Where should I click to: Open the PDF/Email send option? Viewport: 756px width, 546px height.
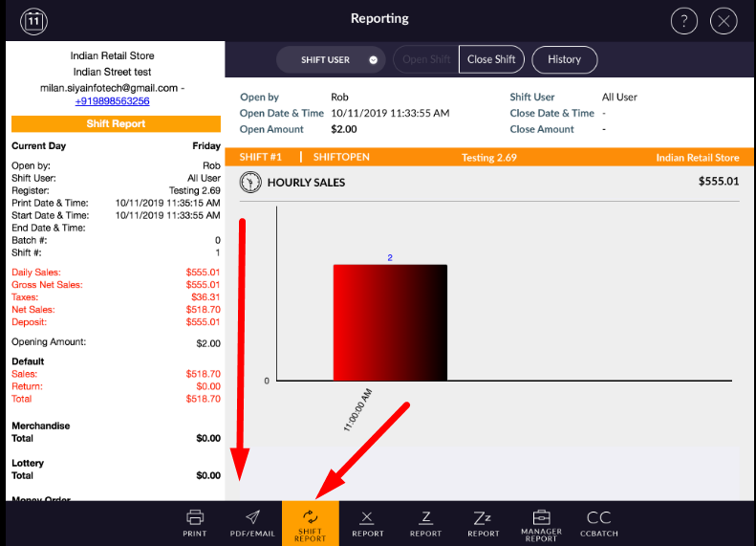click(252, 522)
